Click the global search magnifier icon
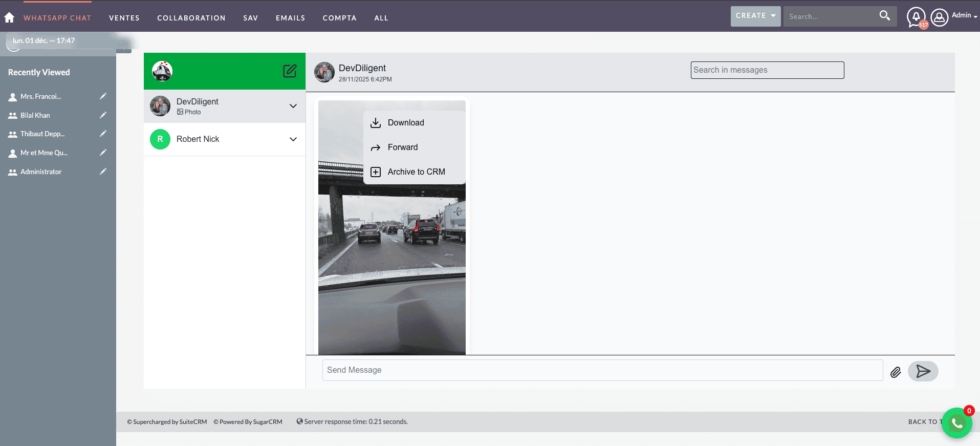Viewport: 980px width, 446px height. coord(884,16)
